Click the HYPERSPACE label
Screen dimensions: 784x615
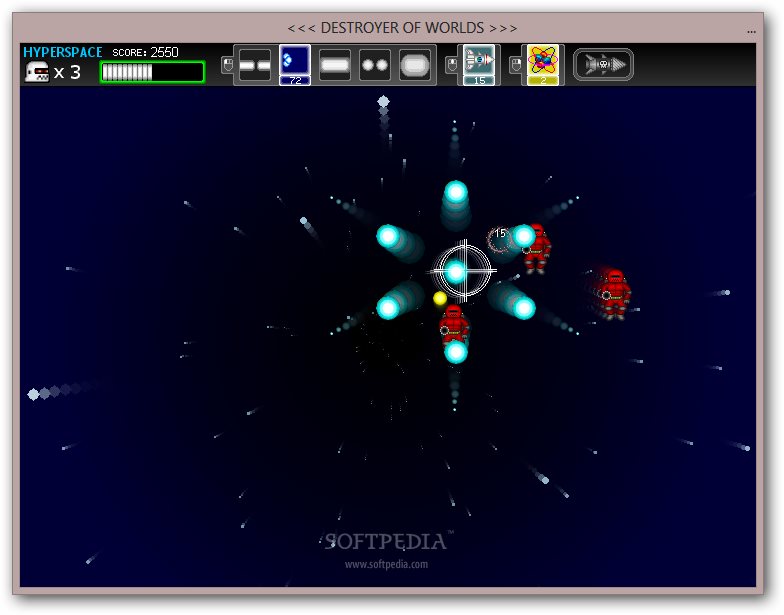(x=62, y=52)
